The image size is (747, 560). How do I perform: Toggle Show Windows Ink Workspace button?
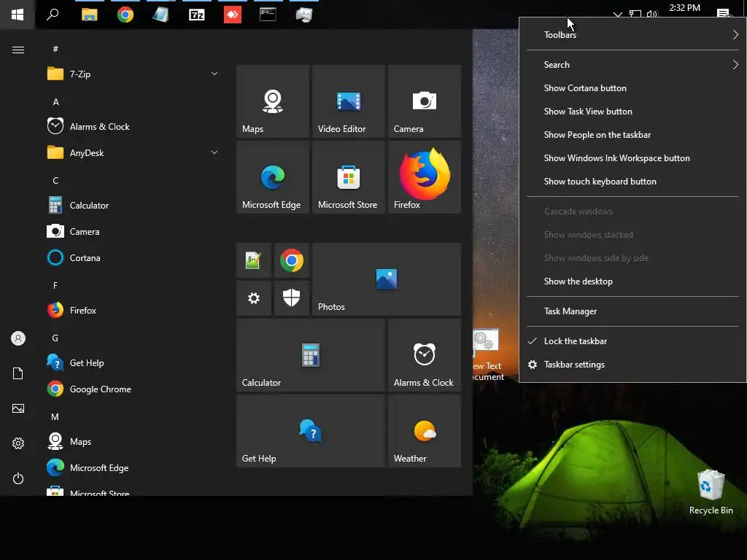[x=632, y=158]
